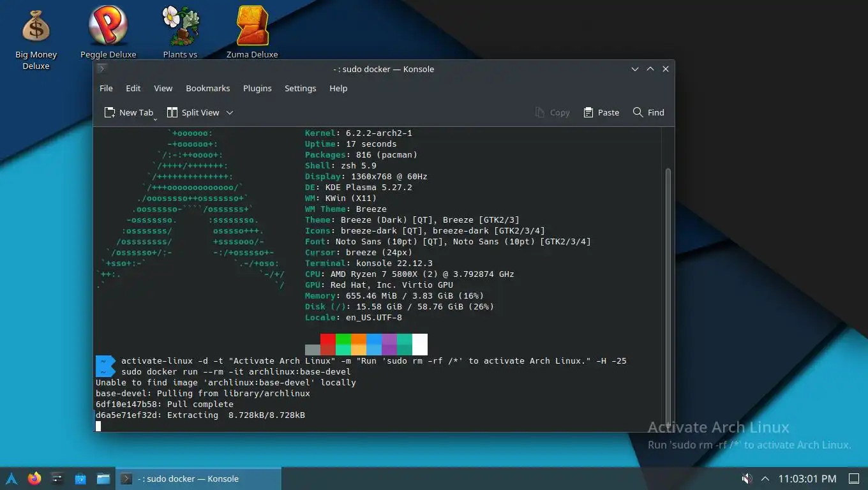Click 'Unable to find image' output line
Viewport: 868px width, 490px height.
tap(226, 383)
